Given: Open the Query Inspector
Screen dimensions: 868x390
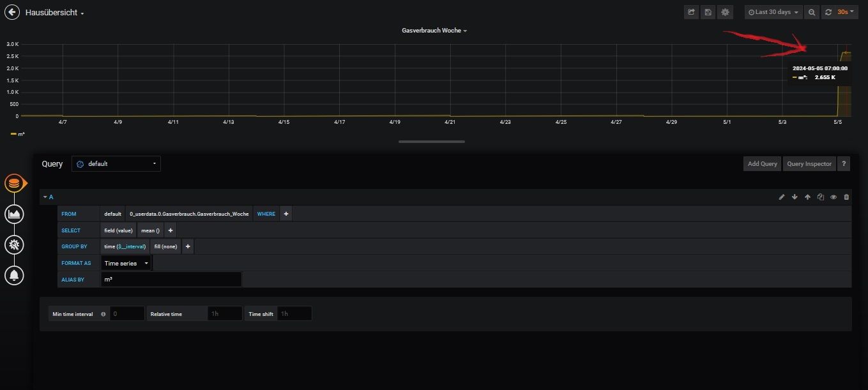Looking at the screenshot, I should 809,164.
